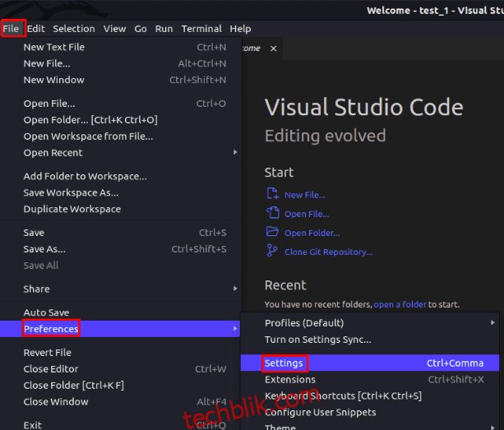Choose Revert File

pyautogui.click(x=120, y=353)
